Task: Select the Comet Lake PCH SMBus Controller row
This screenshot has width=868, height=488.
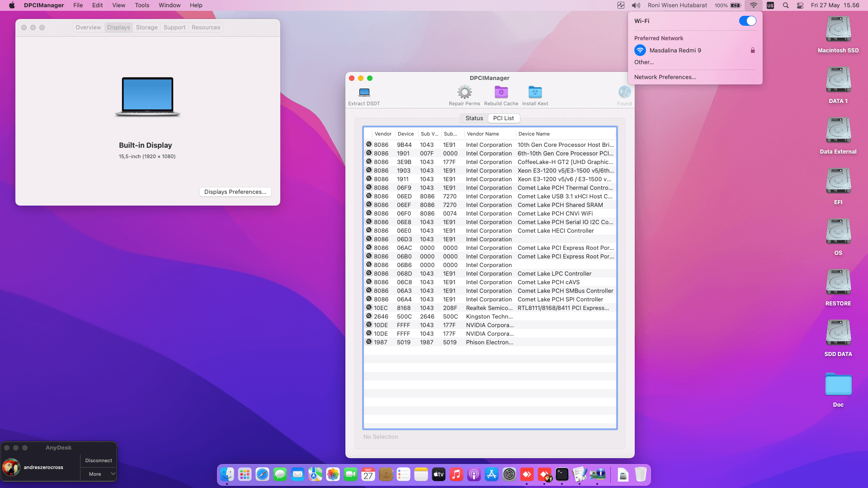Action: 490,291
